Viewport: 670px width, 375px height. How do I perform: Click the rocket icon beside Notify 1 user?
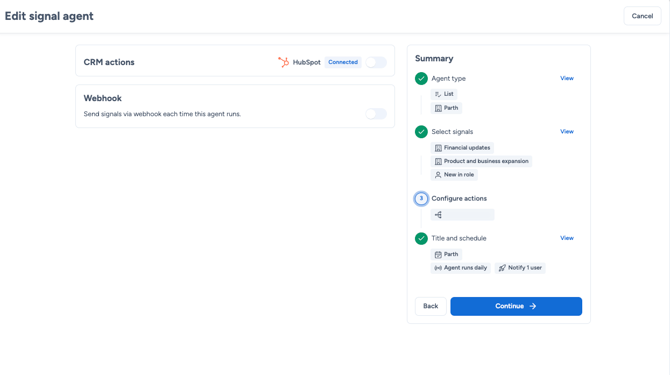502,268
